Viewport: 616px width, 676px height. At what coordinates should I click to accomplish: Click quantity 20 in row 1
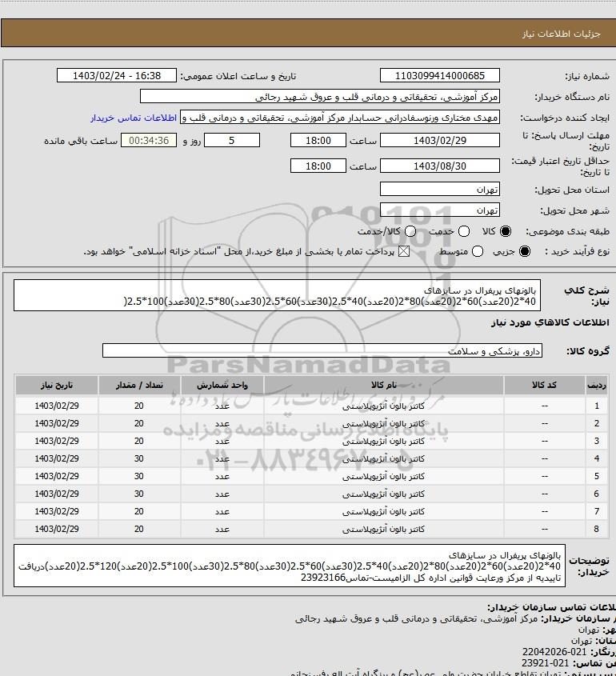click(139, 406)
